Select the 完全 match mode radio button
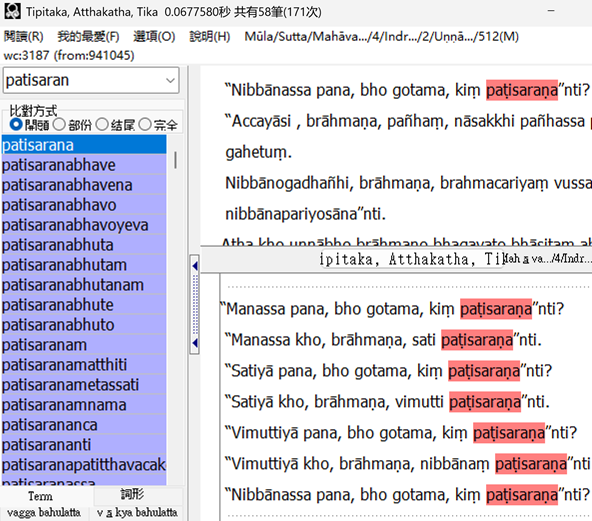592x521 pixels. (145, 124)
